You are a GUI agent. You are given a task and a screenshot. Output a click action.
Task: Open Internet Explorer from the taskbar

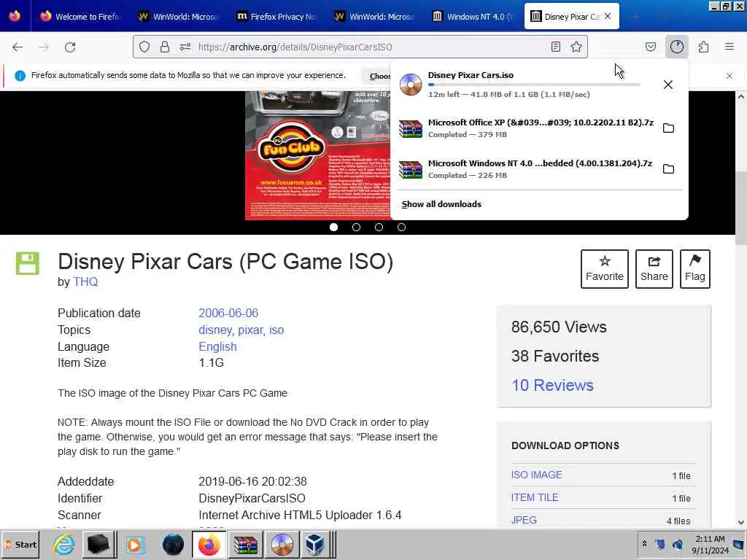(x=63, y=544)
